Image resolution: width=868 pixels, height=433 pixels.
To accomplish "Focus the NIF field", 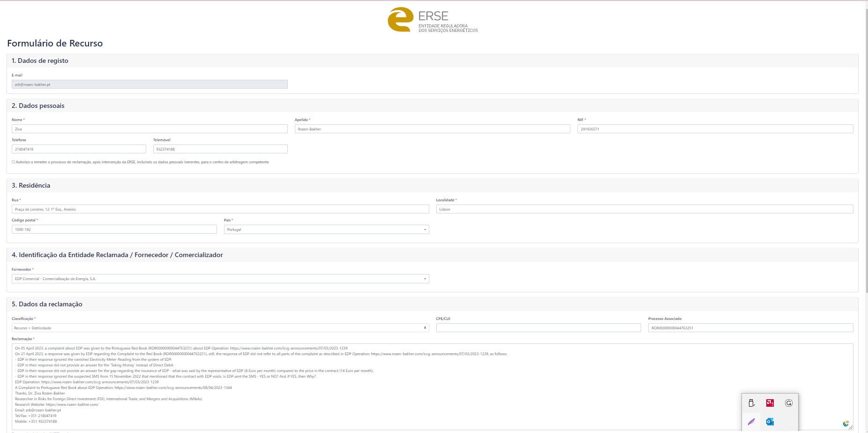I will tap(715, 129).
